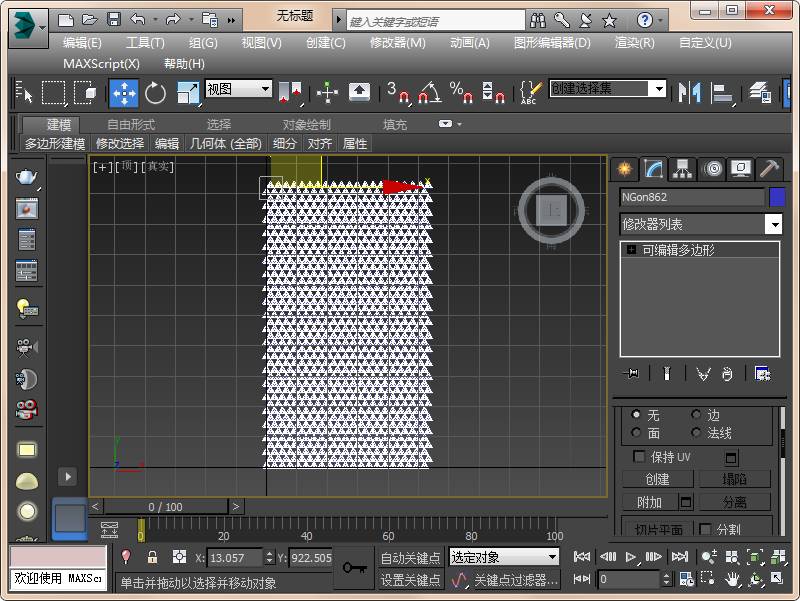
Task: Save the scene with the floppy icon
Action: pyautogui.click(x=114, y=20)
